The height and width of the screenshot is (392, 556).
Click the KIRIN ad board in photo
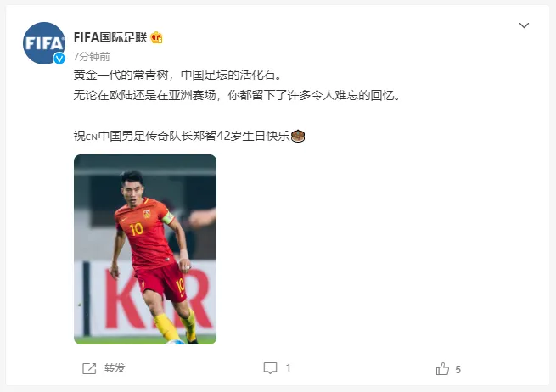145,298
